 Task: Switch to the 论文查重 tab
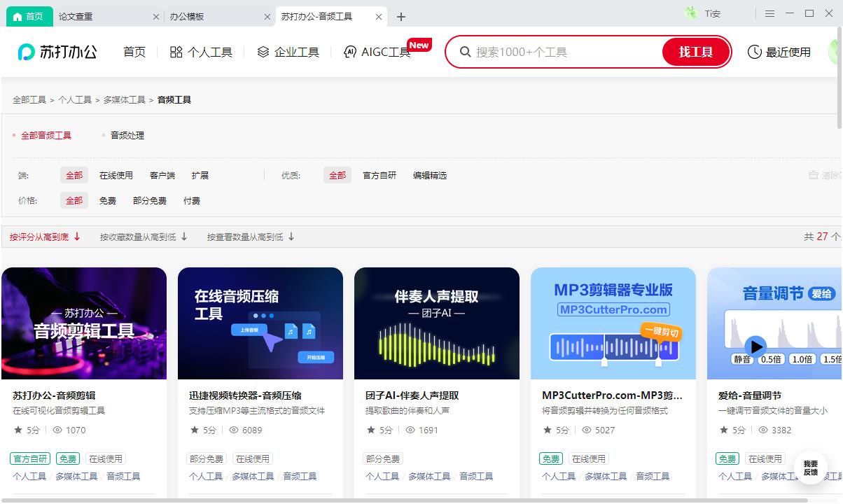[x=76, y=16]
